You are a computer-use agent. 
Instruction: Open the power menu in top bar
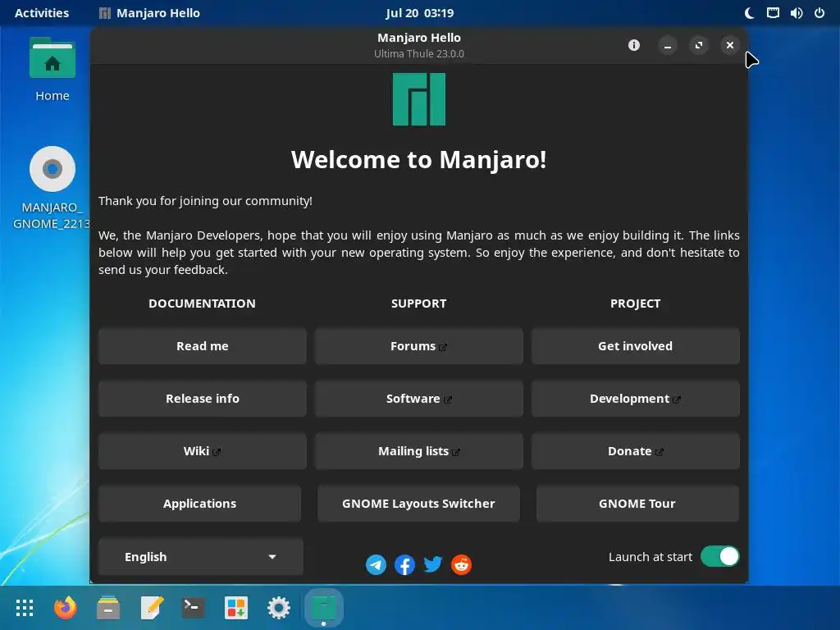[x=819, y=13]
